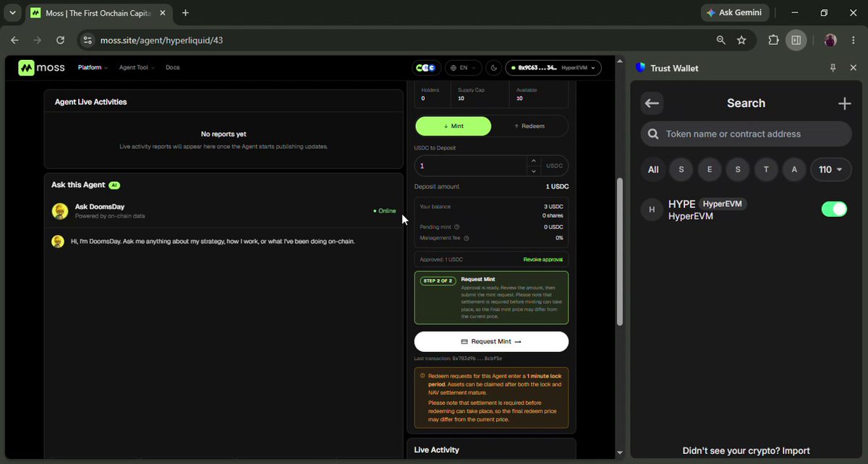Click the DoomsDay agent avatar

click(60, 211)
